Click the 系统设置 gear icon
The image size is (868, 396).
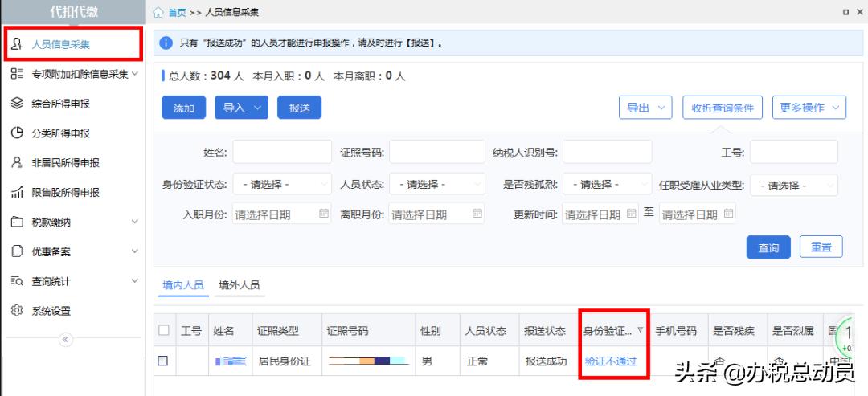pyautogui.click(x=17, y=310)
